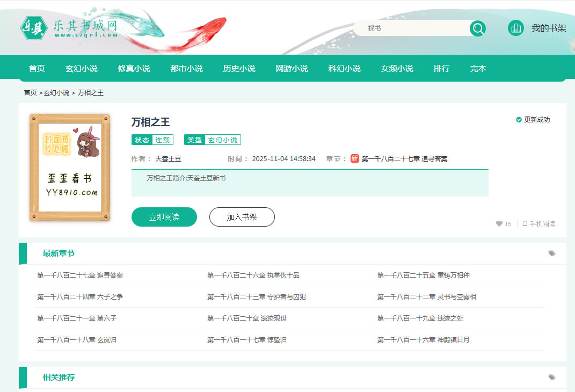Click the 找书 search input field
Viewport: 575px width, 392px height.
pos(411,28)
